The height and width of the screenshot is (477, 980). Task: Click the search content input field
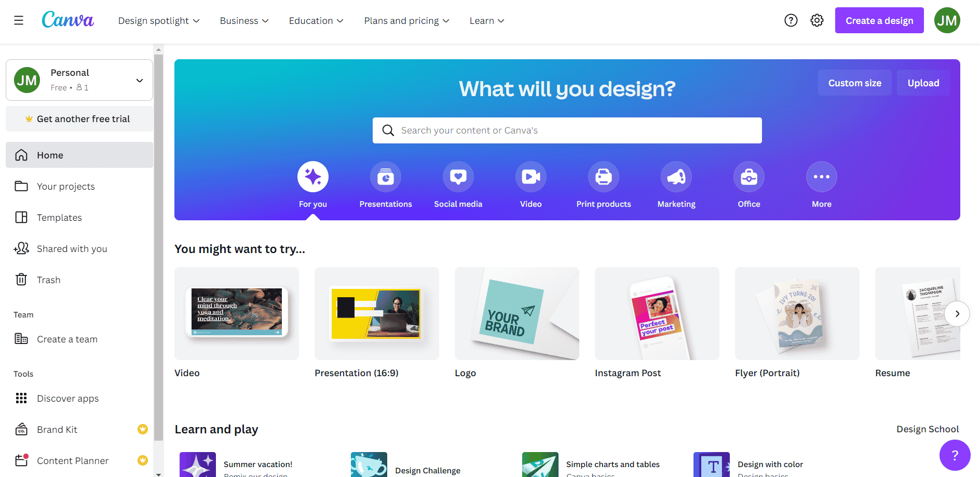point(567,130)
